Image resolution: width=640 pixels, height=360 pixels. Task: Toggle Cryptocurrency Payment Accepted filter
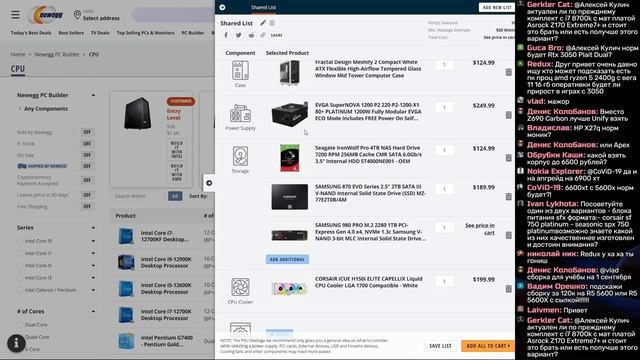point(87,180)
